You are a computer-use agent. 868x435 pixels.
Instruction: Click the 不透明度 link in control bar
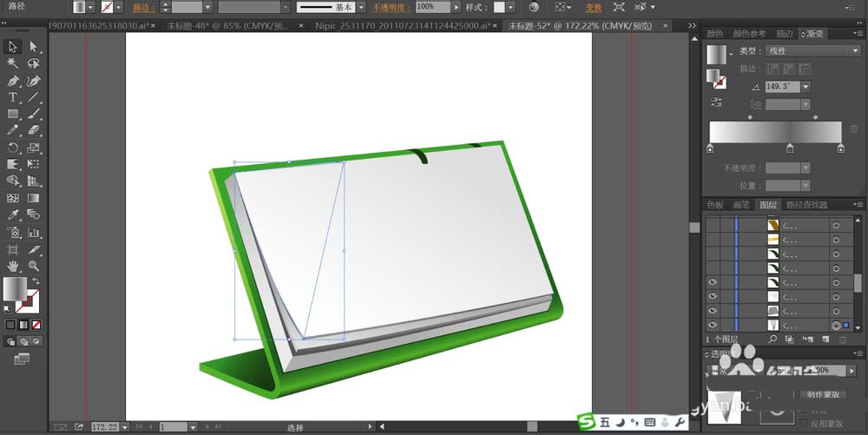pyautogui.click(x=391, y=8)
